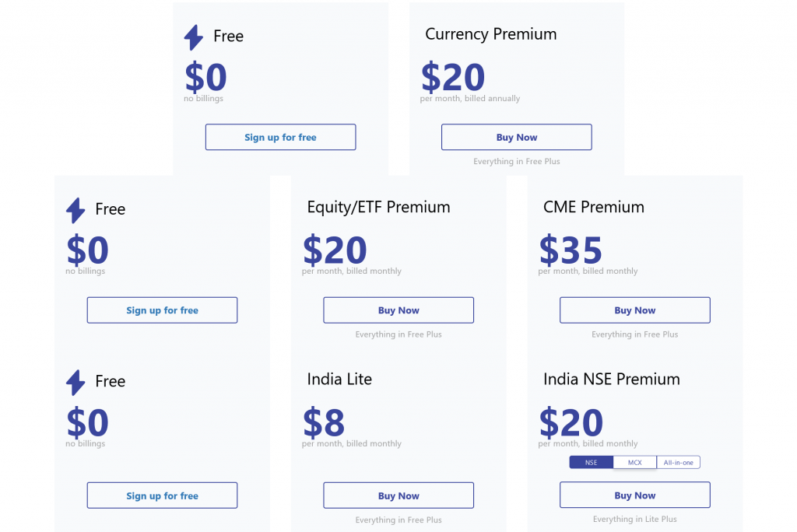Buy Now under India NSE Premium

(x=635, y=495)
